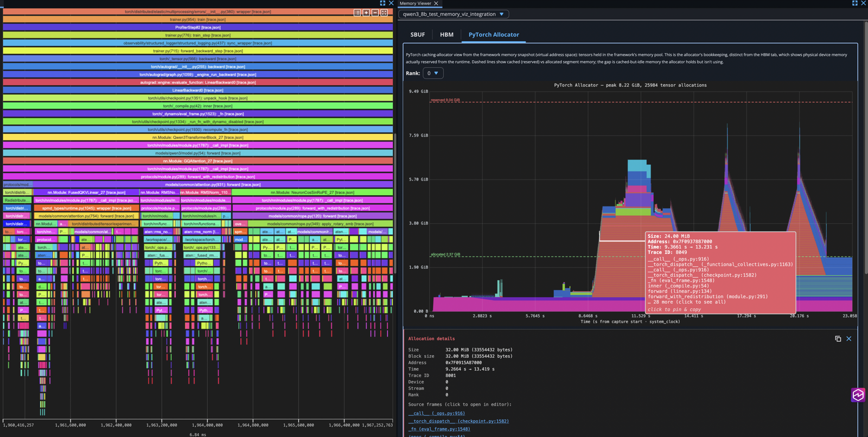The height and width of the screenshot is (437, 868).
Task: Click models/common/rope.py(120): forward bar
Action: coord(312,216)
